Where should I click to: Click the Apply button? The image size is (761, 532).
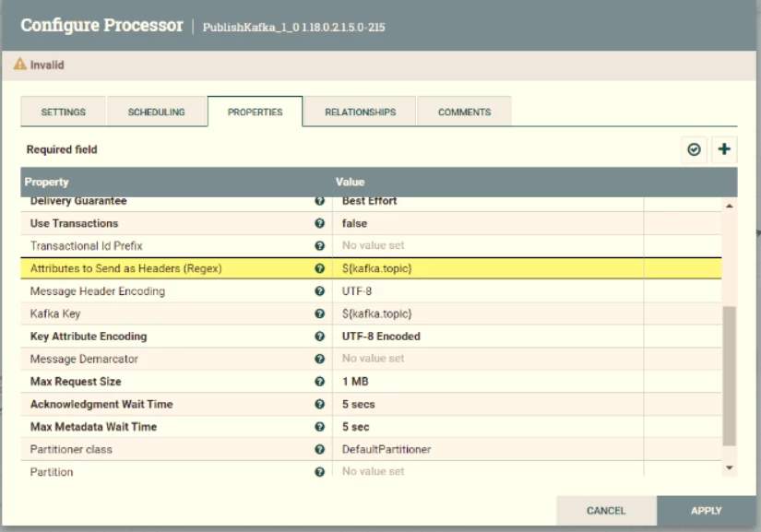coord(707,511)
